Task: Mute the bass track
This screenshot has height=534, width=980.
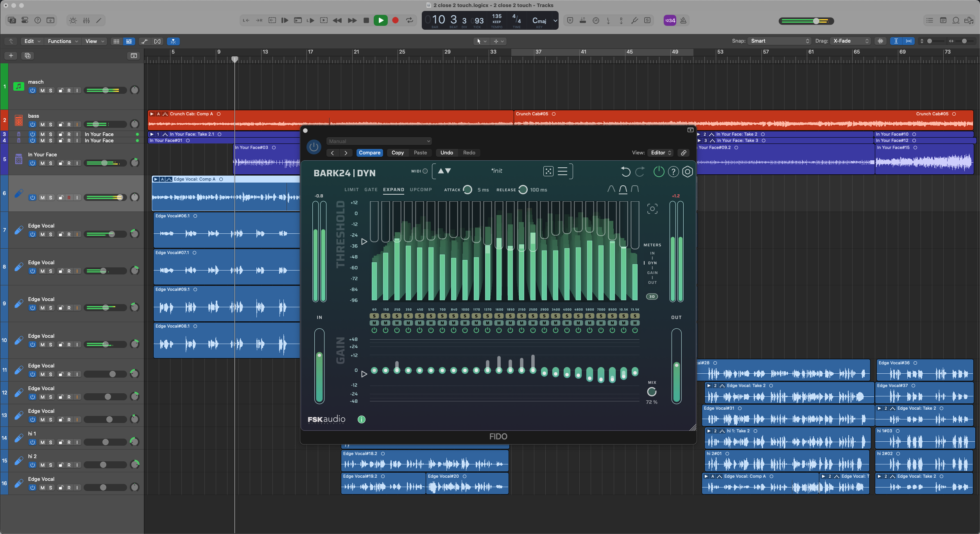Action: point(42,125)
